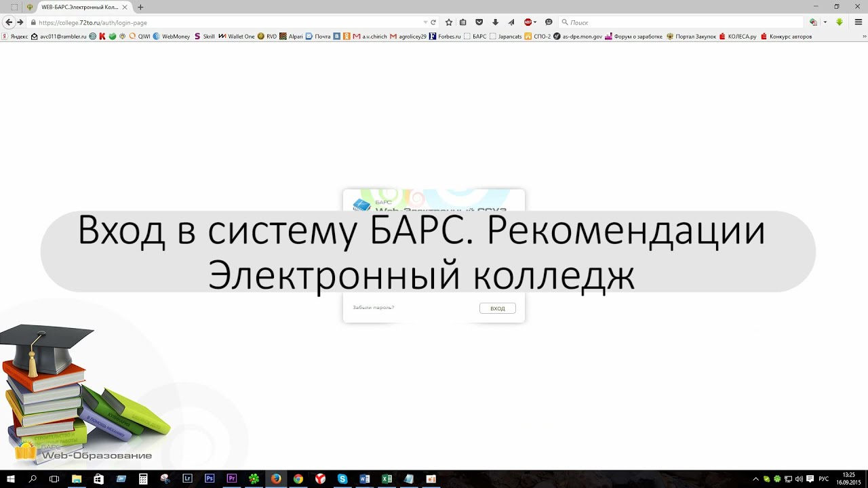Open the QIWI bookmark
The image size is (868, 488).
point(140,37)
